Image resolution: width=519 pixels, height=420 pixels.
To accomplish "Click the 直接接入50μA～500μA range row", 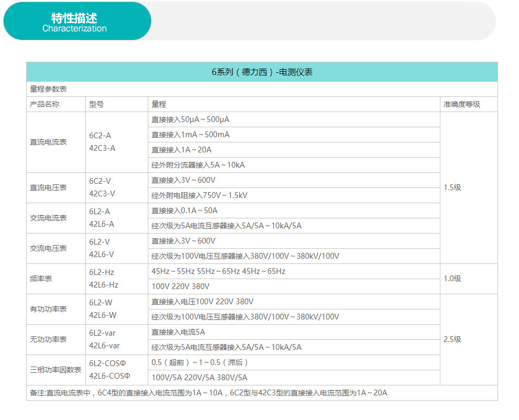I will (x=190, y=119).
